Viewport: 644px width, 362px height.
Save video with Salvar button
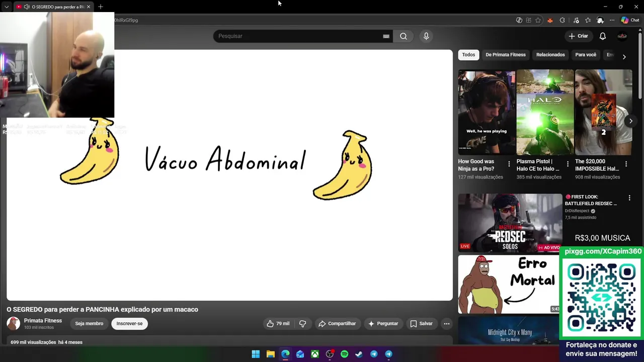coord(421,324)
